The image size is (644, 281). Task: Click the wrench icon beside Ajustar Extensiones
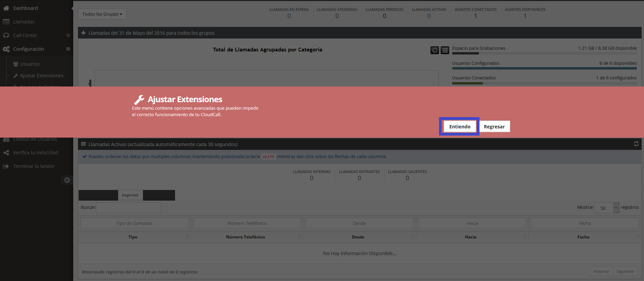tap(15, 76)
